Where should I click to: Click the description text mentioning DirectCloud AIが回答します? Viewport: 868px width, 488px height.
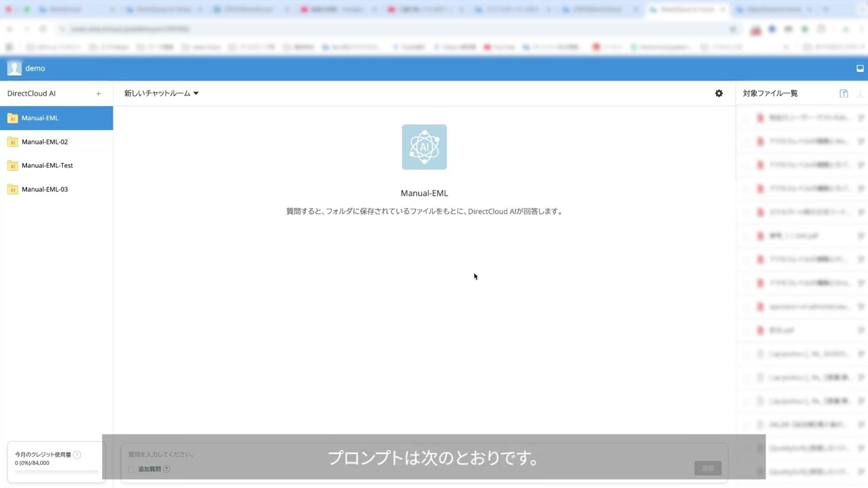pos(425,211)
